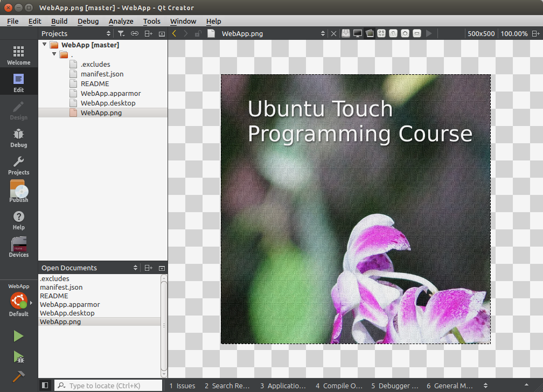Show the Application Output pane
The image size is (543, 392).
(283, 386)
